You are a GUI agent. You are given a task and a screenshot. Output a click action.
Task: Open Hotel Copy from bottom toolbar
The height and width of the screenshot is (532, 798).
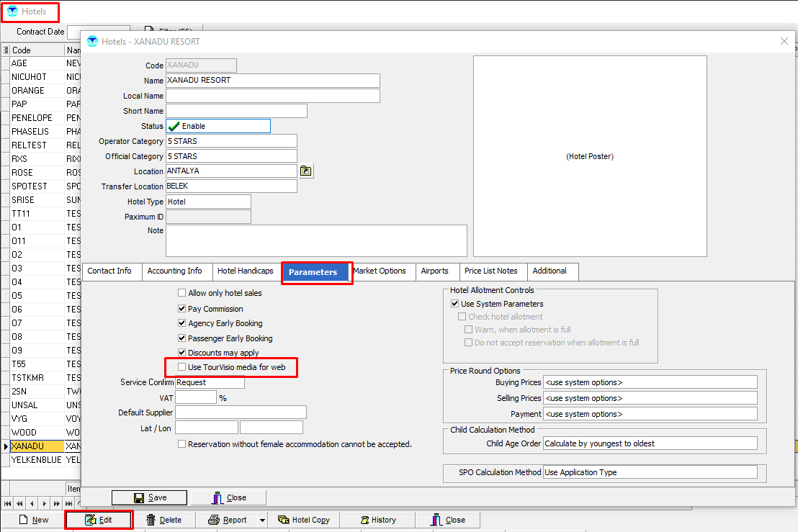pos(303,520)
